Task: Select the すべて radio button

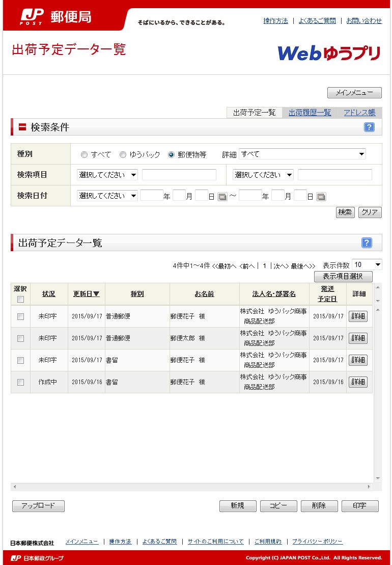Action: tap(85, 155)
